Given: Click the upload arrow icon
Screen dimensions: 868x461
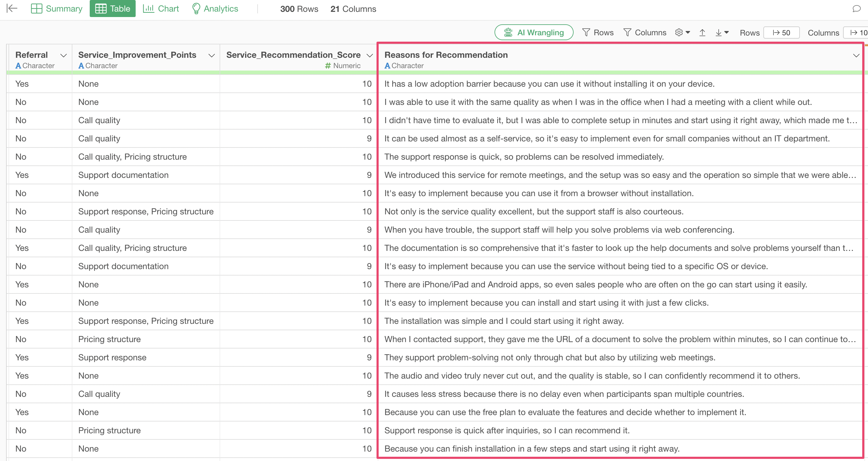Looking at the screenshot, I should click(x=702, y=32).
